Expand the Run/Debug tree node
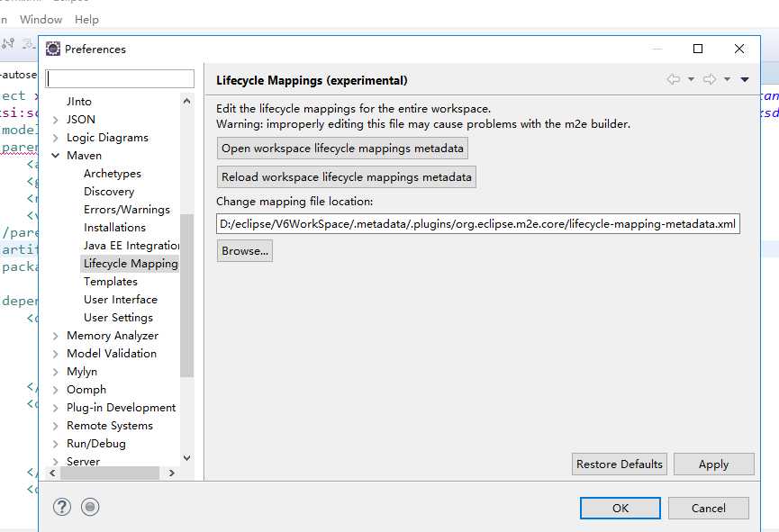The height and width of the screenshot is (532, 779). (55, 444)
